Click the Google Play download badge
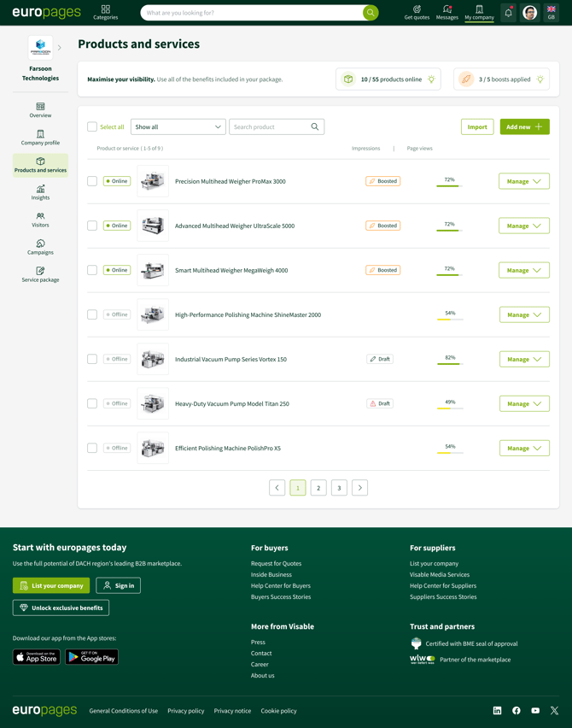Screen dimensions: 572x728 pyautogui.click(x=92, y=657)
